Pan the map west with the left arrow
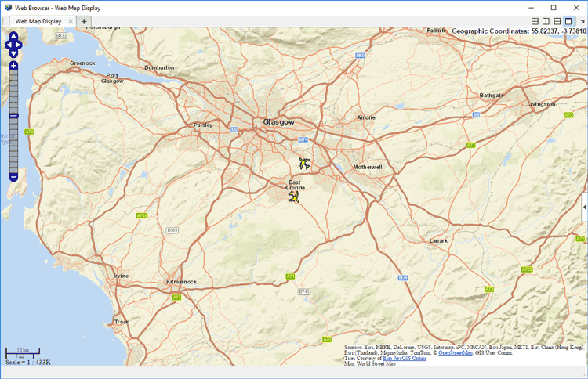The height and width of the screenshot is (379, 588). (9, 45)
